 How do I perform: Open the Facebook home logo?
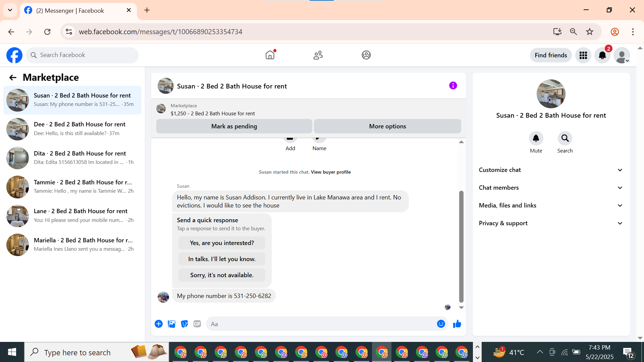(x=14, y=55)
